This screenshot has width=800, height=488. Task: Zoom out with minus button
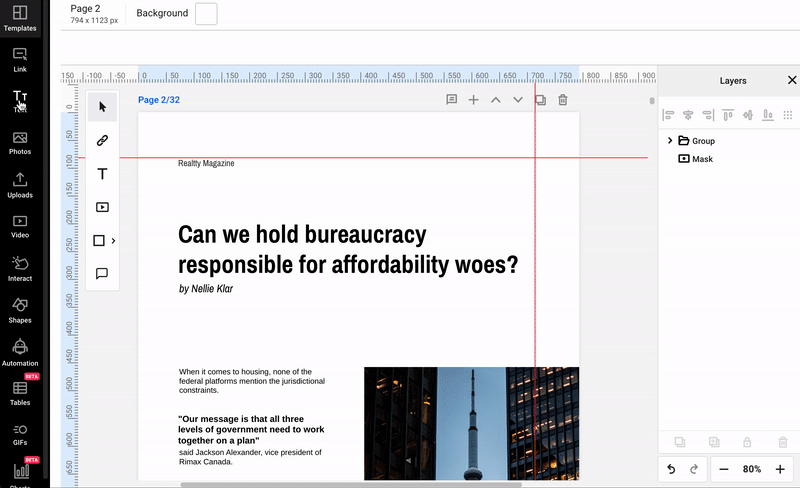click(723, 469)
